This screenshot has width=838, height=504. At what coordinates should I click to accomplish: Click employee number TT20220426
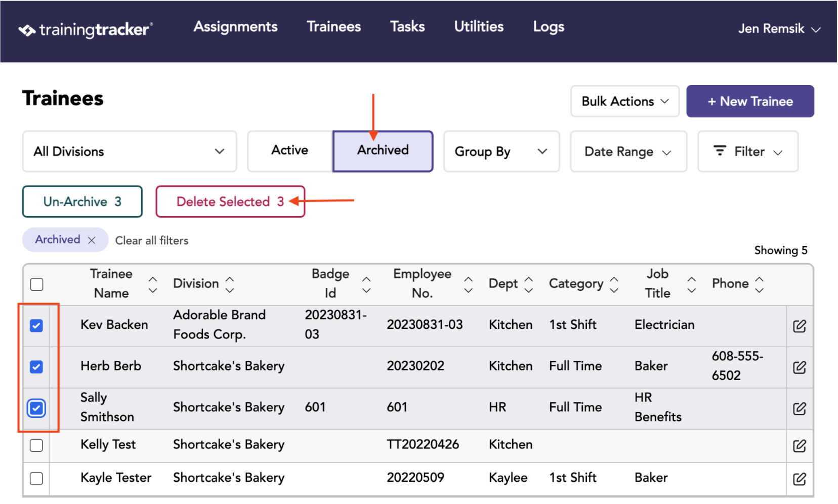423,444
